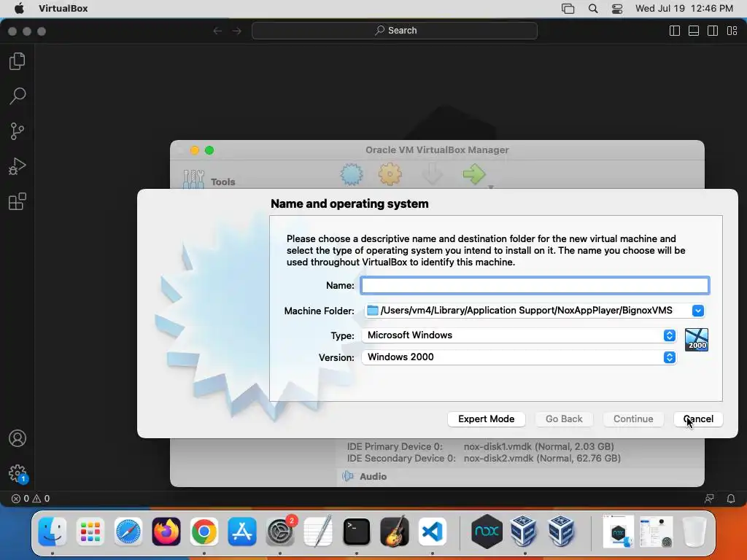Click the Continue button
The image size is (747, 560).
[x=633, y=419]
